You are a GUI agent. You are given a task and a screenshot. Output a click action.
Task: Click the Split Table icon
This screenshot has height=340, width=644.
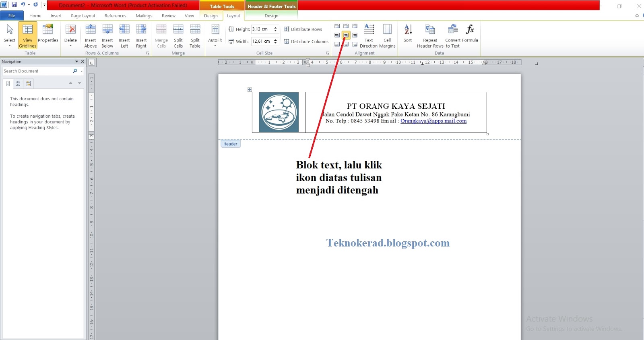pos(195,29)
